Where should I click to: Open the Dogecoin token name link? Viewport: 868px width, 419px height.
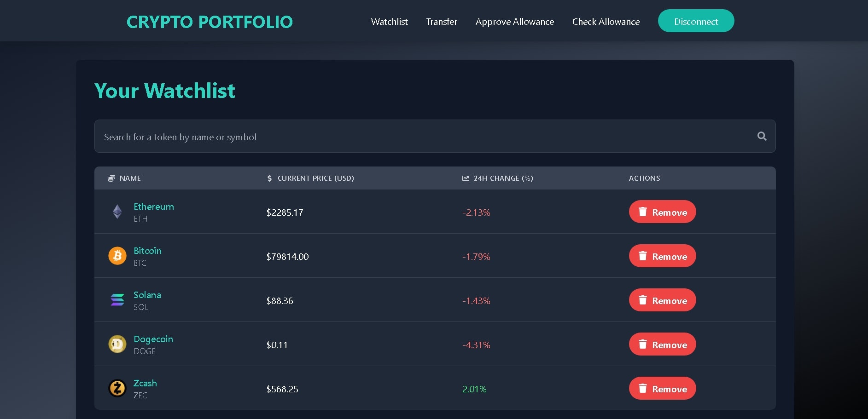tap(153, 339)
